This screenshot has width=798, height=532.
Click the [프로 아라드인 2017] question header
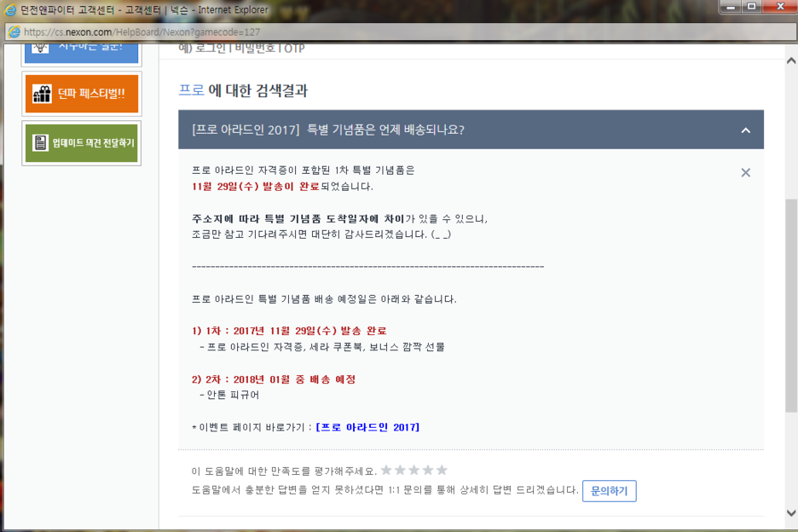tap(328, 130)
